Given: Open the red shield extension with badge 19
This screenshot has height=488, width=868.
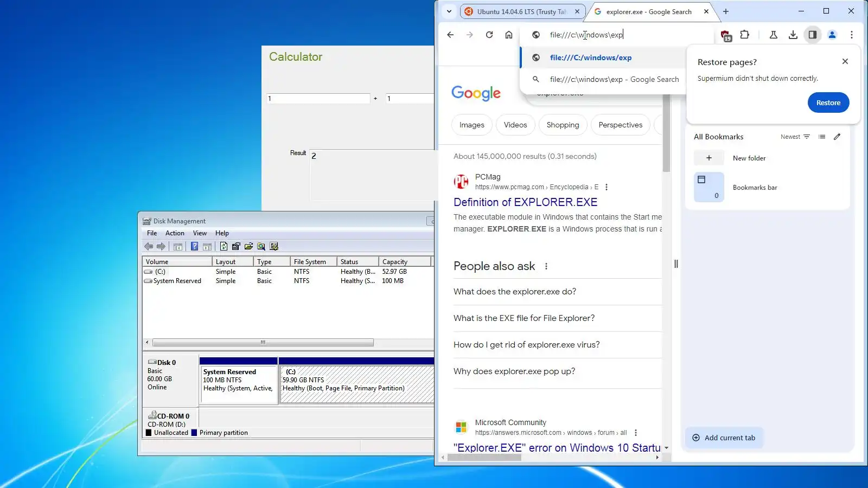Looking at the screenshot, I should 726,35.
